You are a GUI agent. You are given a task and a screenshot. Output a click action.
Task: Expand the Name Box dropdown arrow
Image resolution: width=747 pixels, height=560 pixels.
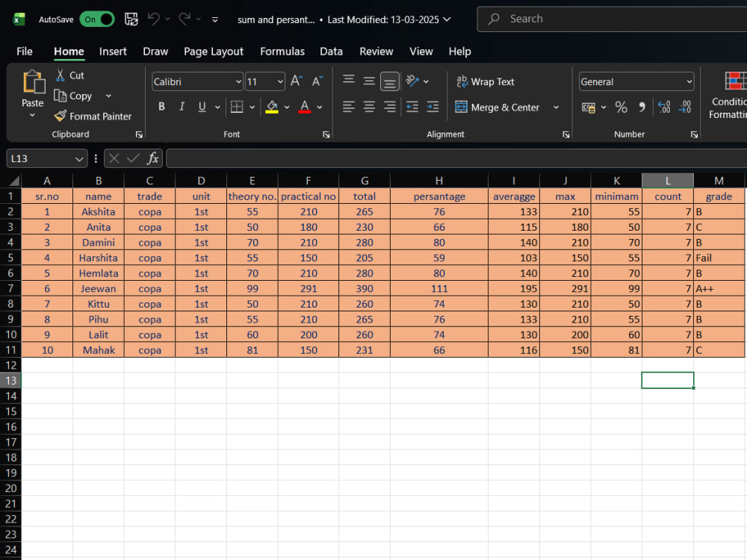pos(79,158)
